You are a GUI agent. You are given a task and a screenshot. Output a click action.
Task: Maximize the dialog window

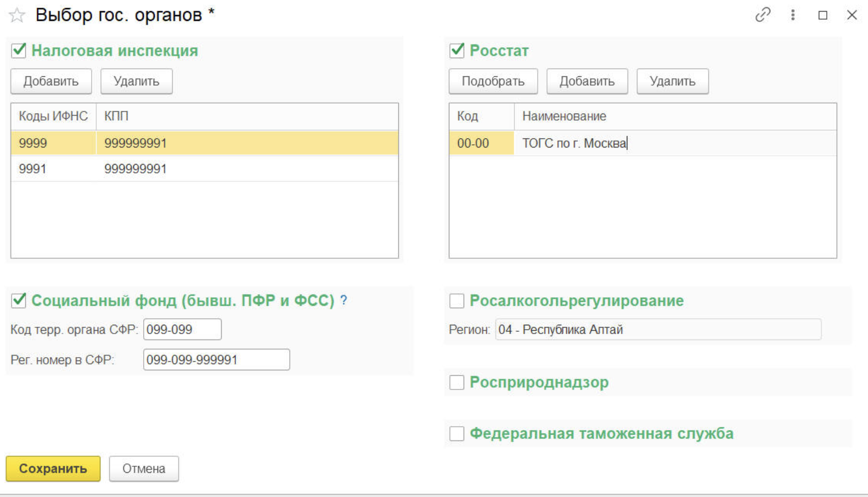[822, 15]
